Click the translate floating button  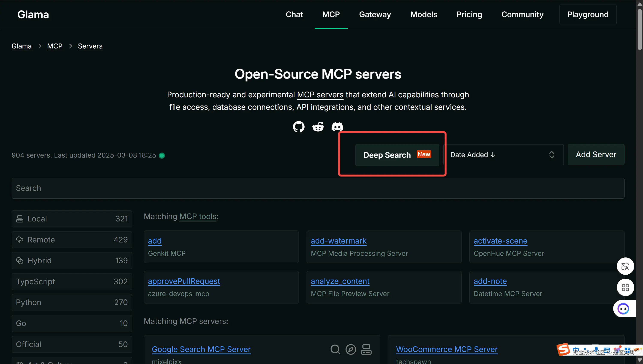click(x=625, y=266)
